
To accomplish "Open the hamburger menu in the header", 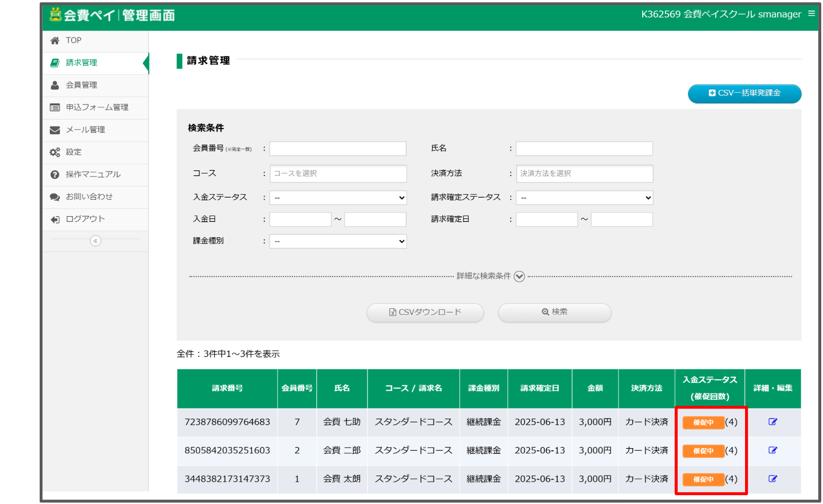I will pos(811,14).
